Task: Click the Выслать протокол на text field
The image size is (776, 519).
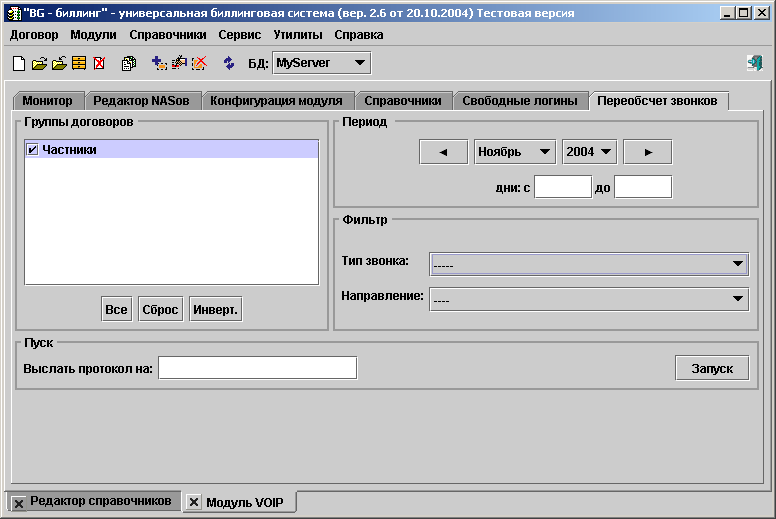Action: 257,368
